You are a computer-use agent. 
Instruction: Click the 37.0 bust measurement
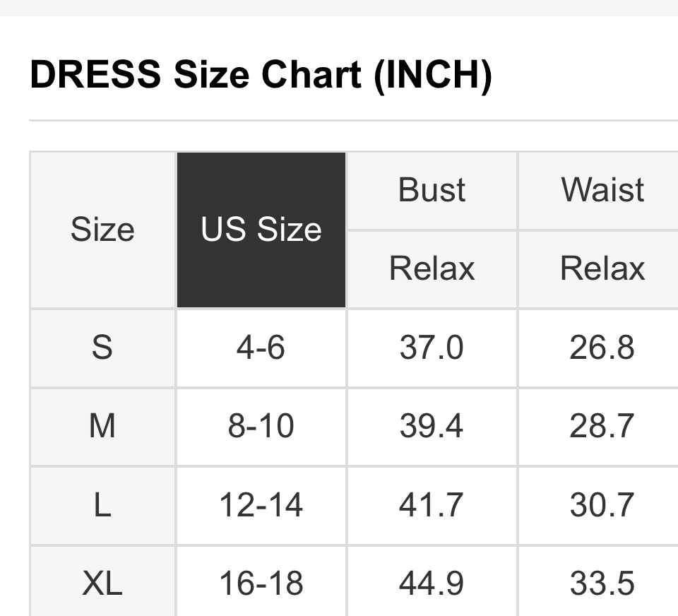432,348
